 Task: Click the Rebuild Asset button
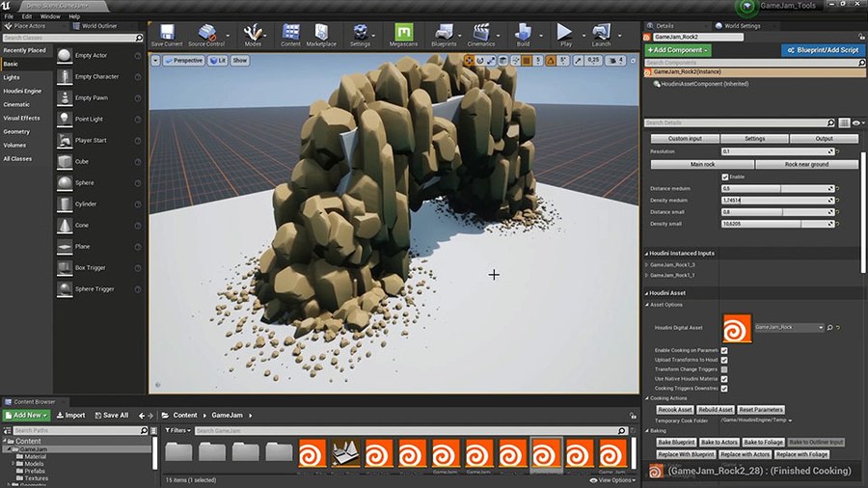click(x=716, y=410)
